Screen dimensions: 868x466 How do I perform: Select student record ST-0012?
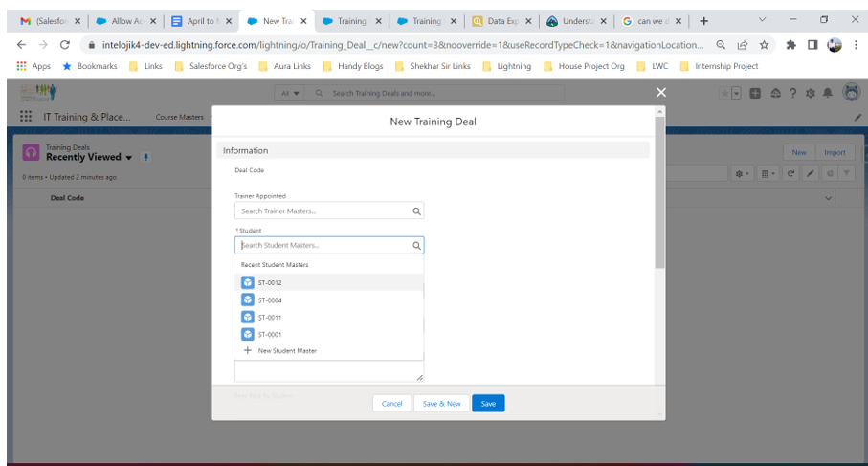pyautogui.click(x=270, y=283)
